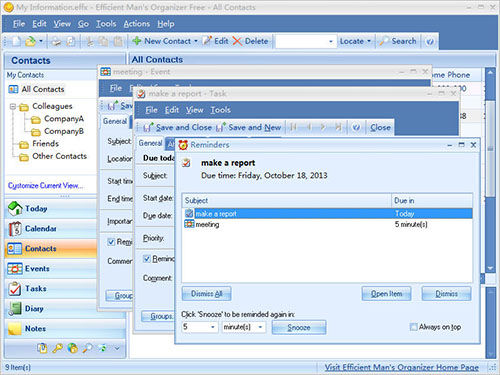The height and width of the screenshot is (375, 500).
Task: Open the Locate dropdown arrow
Action: click(369, 41)
